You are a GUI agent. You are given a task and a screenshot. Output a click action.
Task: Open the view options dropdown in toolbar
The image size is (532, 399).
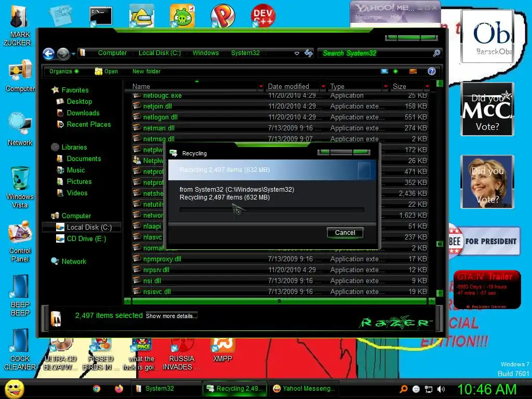tap(395, 71)
